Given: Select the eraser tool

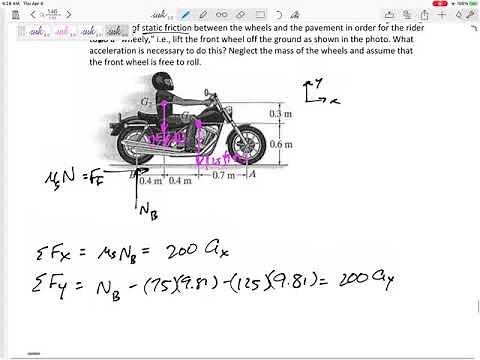Looking at the screenshot, I should [241, 15].
